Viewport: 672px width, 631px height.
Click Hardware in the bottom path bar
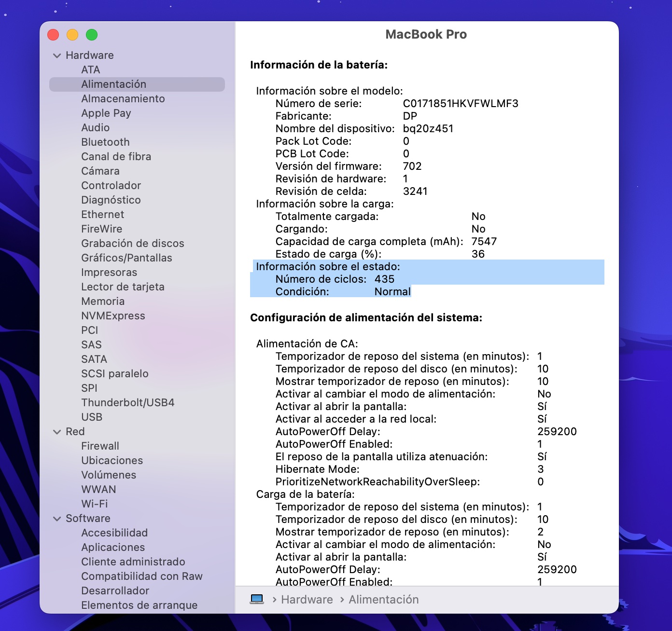point(307,600)
